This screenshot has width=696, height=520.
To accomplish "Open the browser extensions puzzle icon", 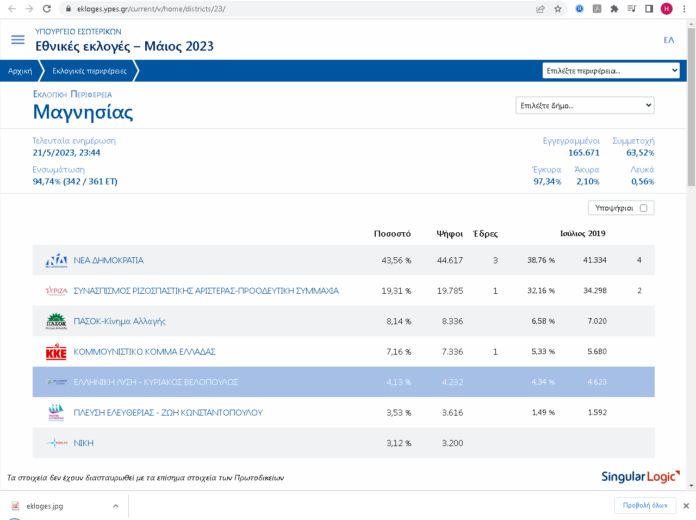I will click(x=614, y=9).
